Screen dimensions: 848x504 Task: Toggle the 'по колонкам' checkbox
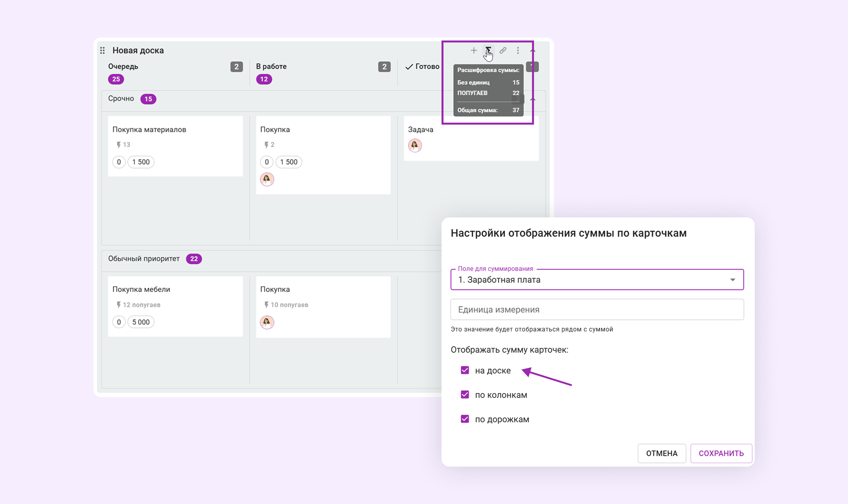point(465,395)
